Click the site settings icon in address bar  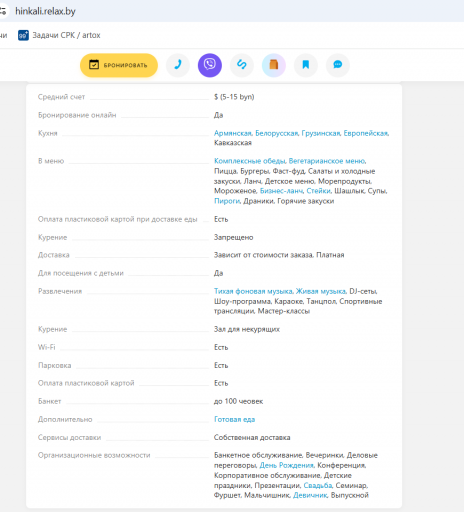3,11
